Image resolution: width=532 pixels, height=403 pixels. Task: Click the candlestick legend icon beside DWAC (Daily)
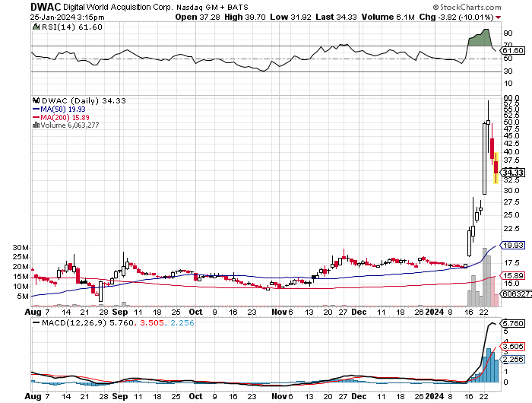click(x=36, y=100)
